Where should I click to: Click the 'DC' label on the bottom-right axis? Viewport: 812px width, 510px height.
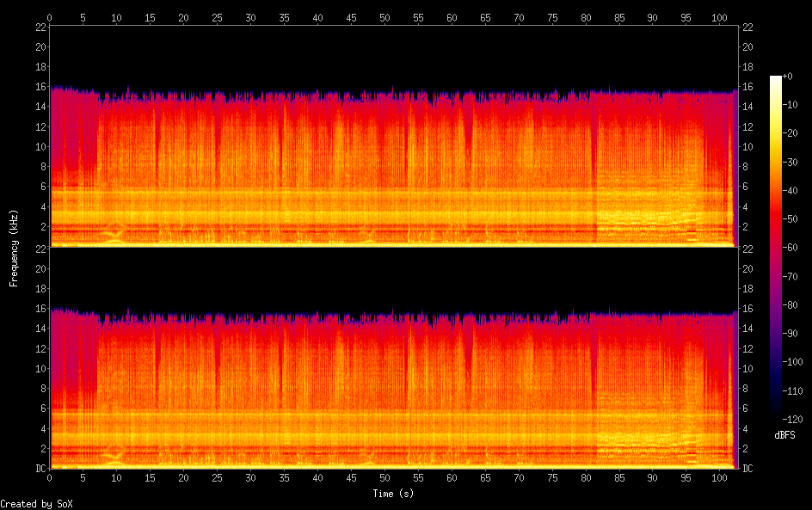[747, 469]
